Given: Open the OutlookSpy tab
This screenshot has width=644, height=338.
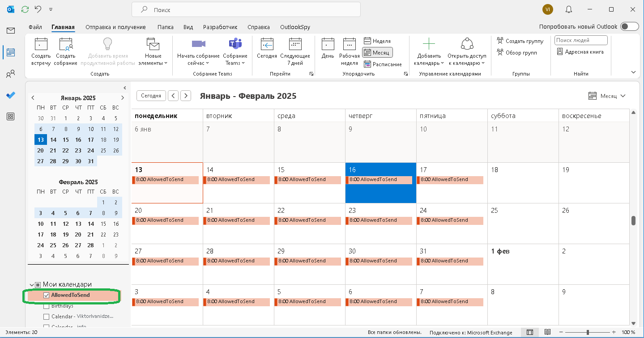Looking at the screenshot, I should [295, 27].
